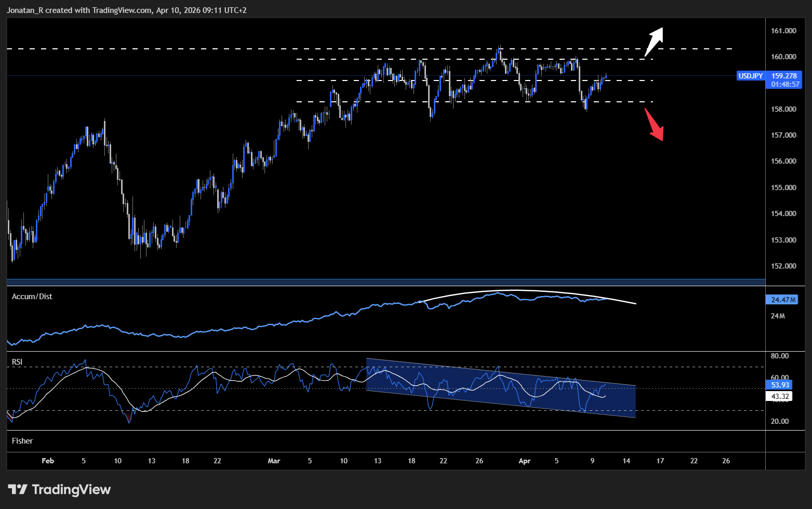Click the 161.000 level on the price scale
Screen dimensions: 812x509
(x=783, y=31)
